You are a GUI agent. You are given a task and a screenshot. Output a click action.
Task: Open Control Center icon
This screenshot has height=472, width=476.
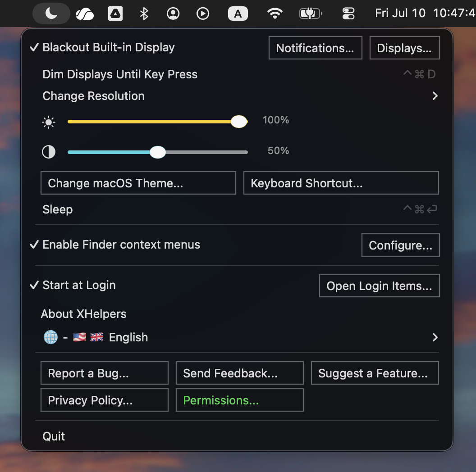348,14
